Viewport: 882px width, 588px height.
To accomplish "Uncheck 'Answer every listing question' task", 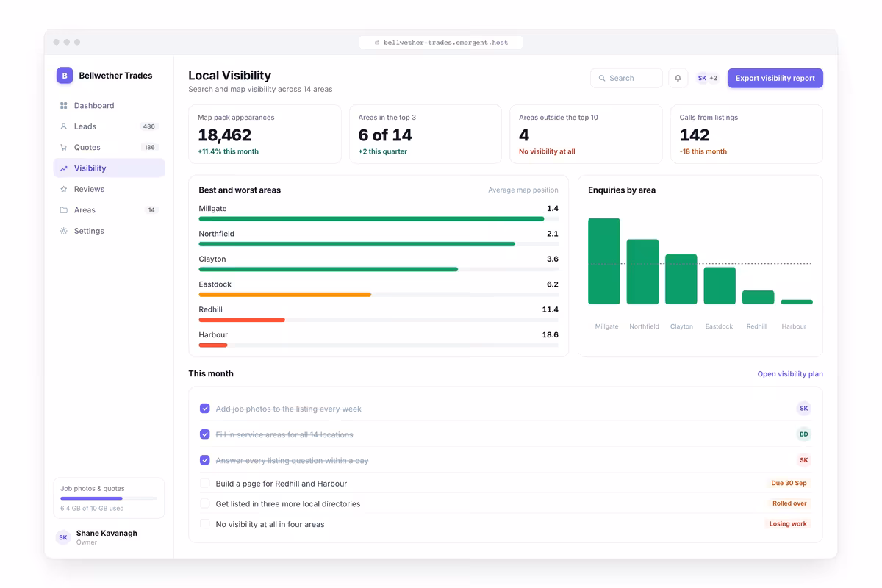I will (205, 460).
